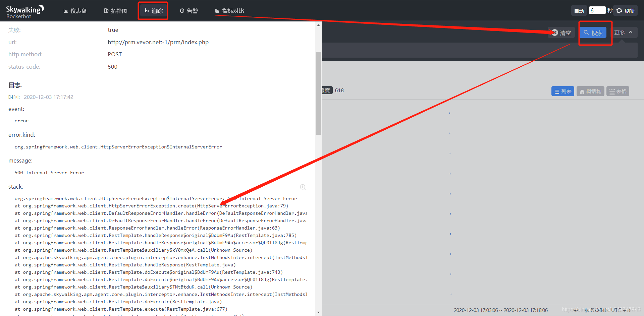Open the 拓扑图 topology tab
Screen dimensions: 644x316
coord(116,11)
